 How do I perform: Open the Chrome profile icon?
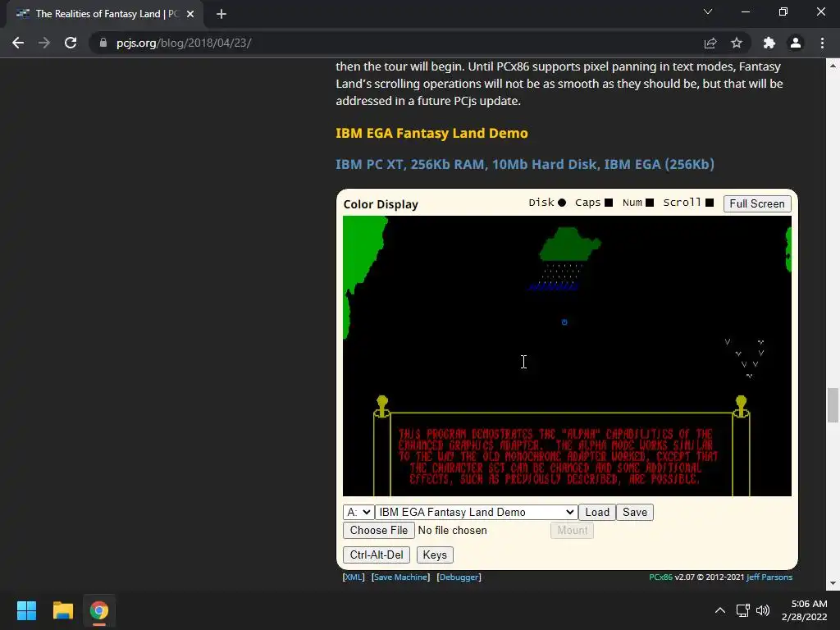[796, 43]
